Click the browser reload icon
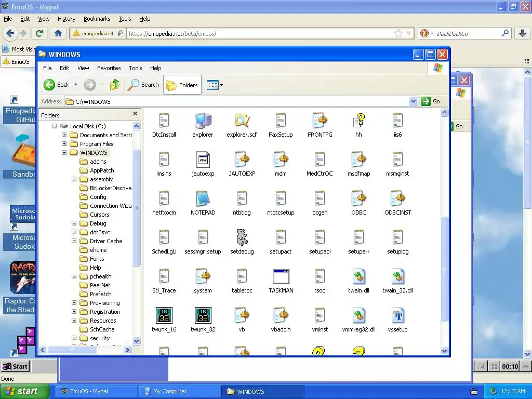Viewport: 532px width, 399px height. 39,33
